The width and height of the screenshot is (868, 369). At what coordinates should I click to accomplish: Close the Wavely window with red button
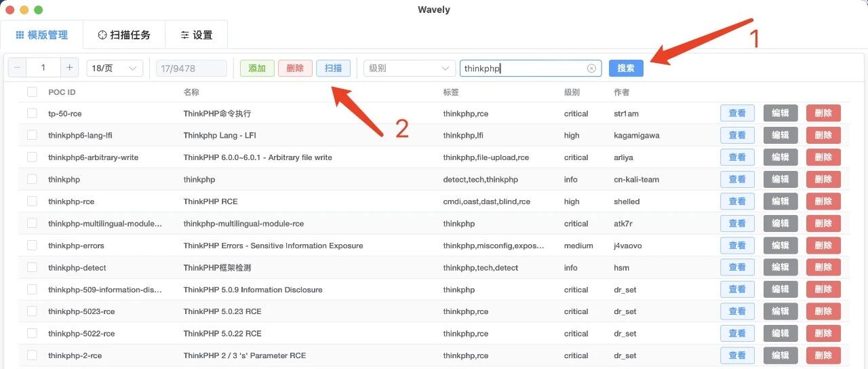tap(10, 10)
